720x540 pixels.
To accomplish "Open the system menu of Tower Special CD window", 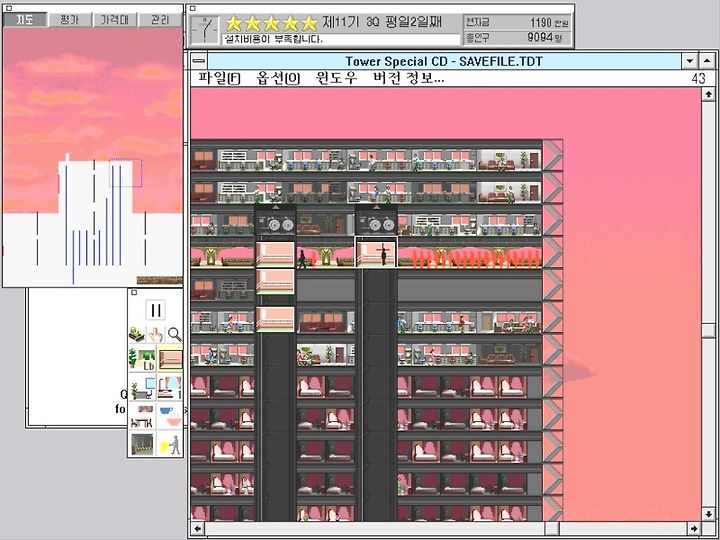I will pos(199,61).
